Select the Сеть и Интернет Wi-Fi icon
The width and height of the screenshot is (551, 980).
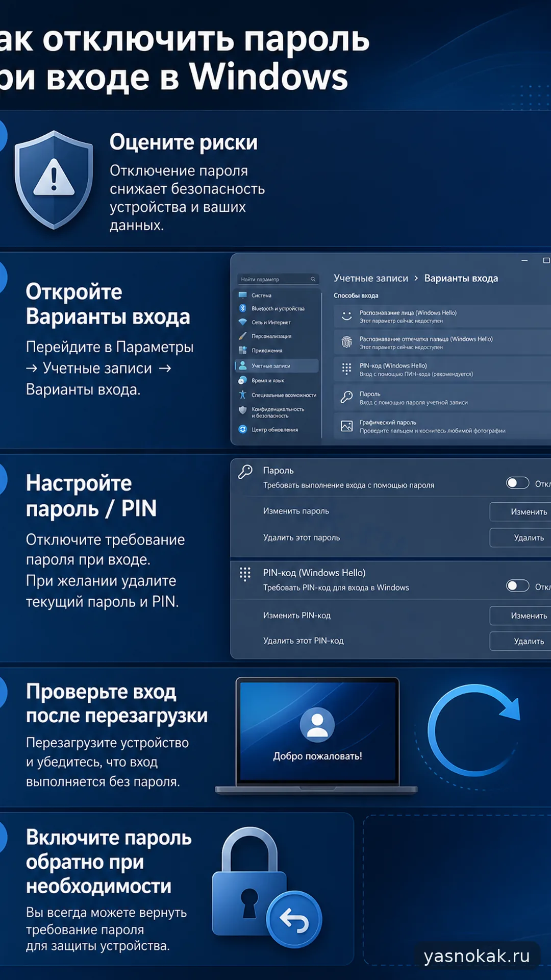click(x=243, y=322)
